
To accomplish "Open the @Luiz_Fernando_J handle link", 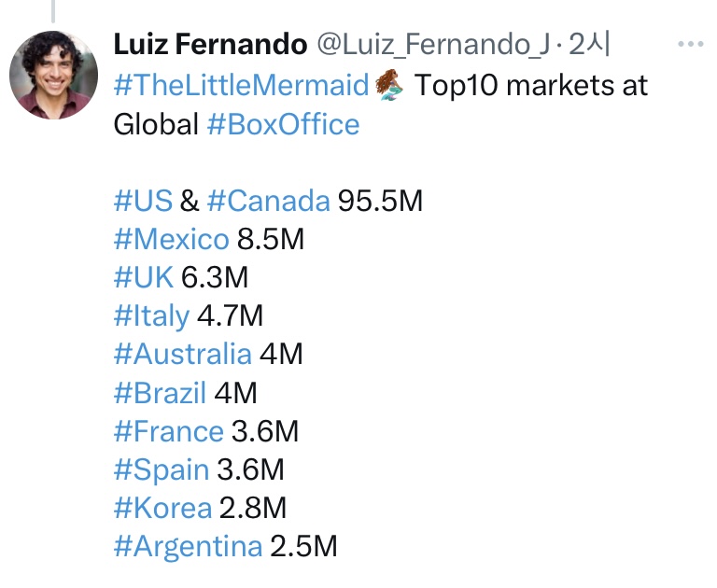I will pos(433,45).
